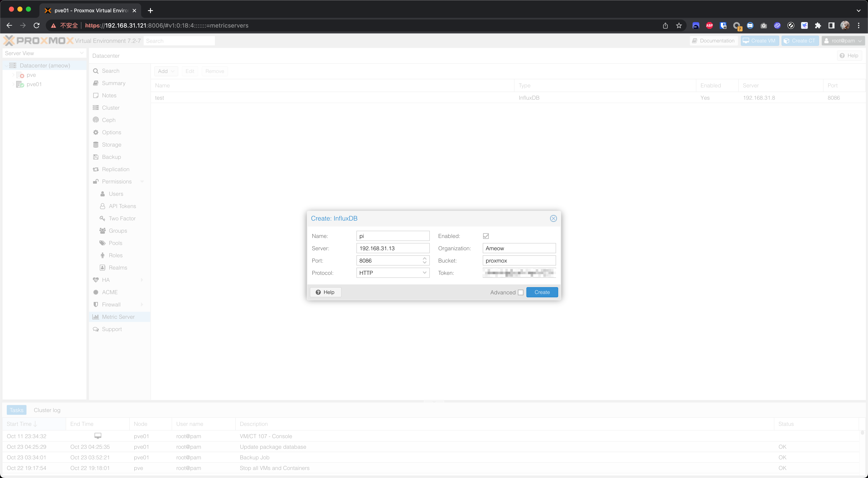This screenshot has width=868, height=478.
Task: Click in the Token field
Action: (x=519, y=273)
